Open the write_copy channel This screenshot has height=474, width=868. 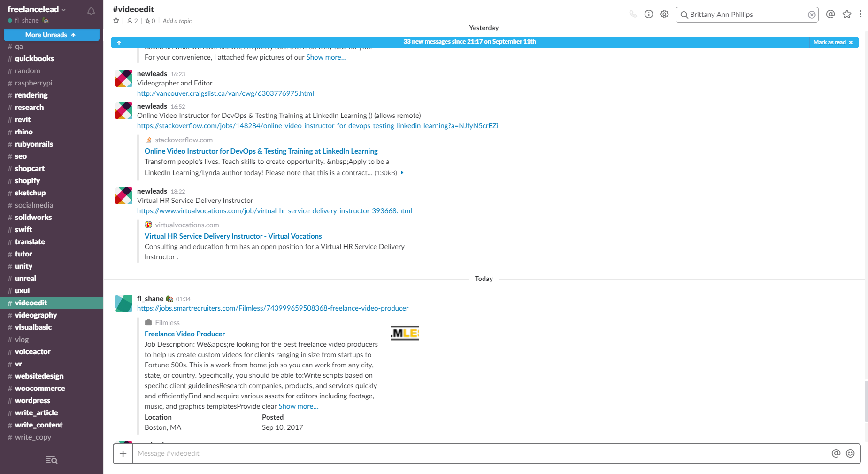pyautogui.click(x=52, y=437)
